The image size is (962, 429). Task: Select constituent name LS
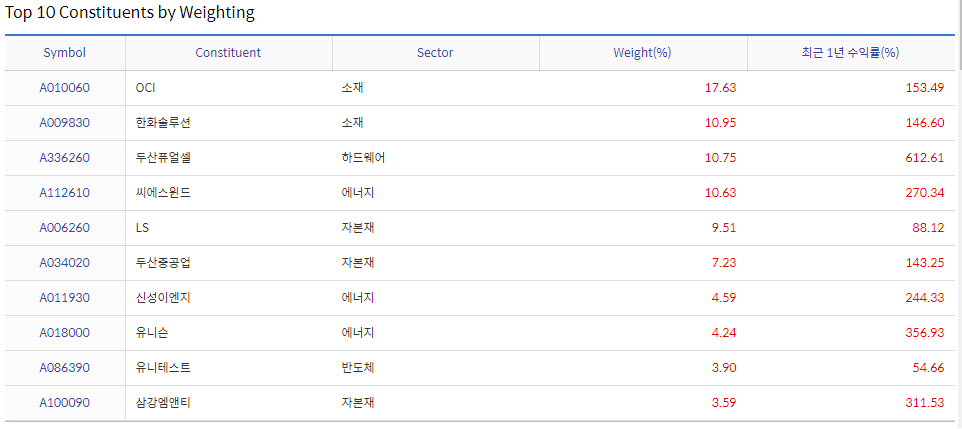click(x=142, y=228)
